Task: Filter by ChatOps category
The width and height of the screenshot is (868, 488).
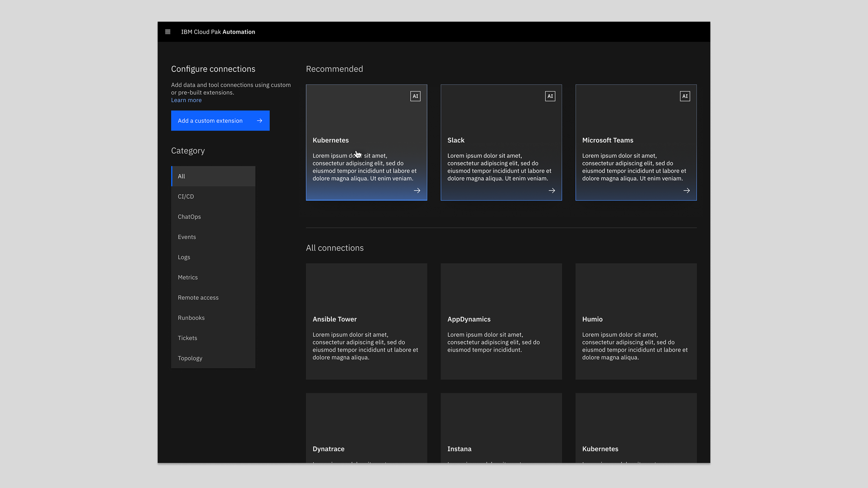Action: 213,217
